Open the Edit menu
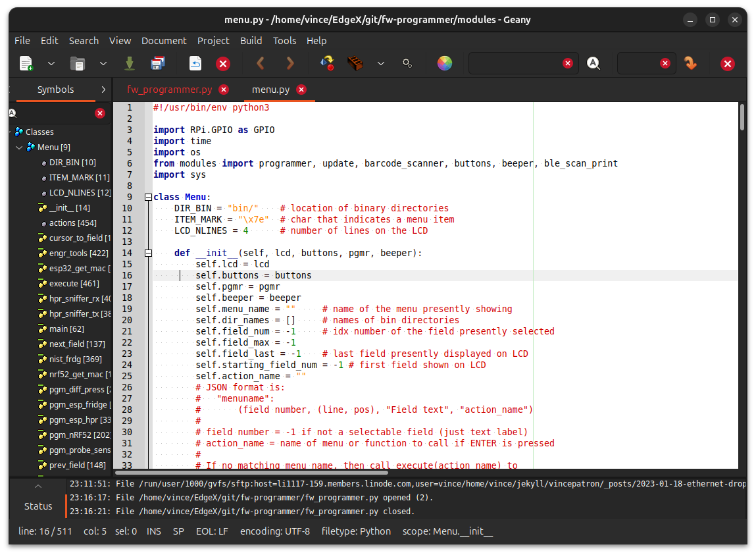The image size is (756, 555). tap(49, 41)
